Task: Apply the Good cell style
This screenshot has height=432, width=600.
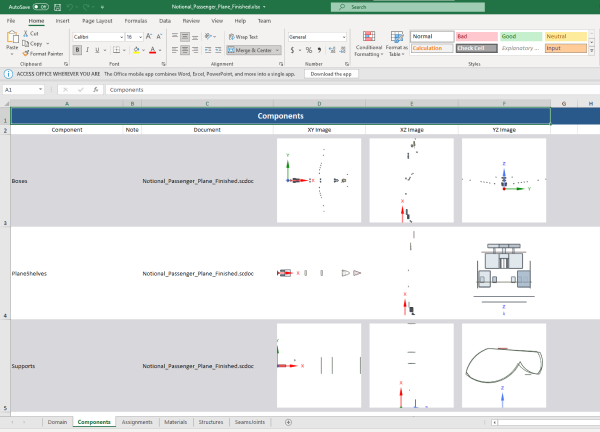Action: [x=521, y=36]
